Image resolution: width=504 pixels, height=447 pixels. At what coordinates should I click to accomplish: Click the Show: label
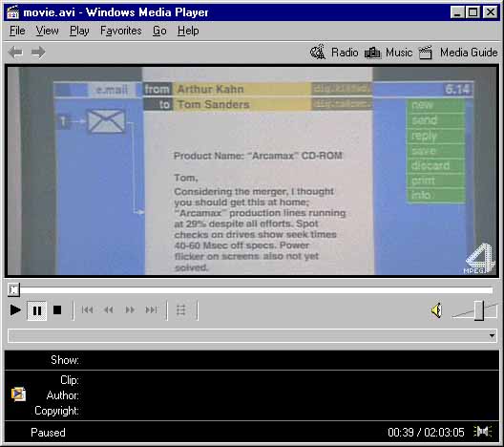point(65,360)
